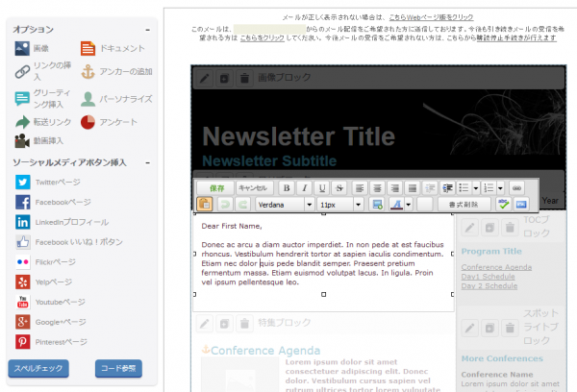Open the パーソナライズ option
Screen dimensions: 577x392
click(116, 99)
